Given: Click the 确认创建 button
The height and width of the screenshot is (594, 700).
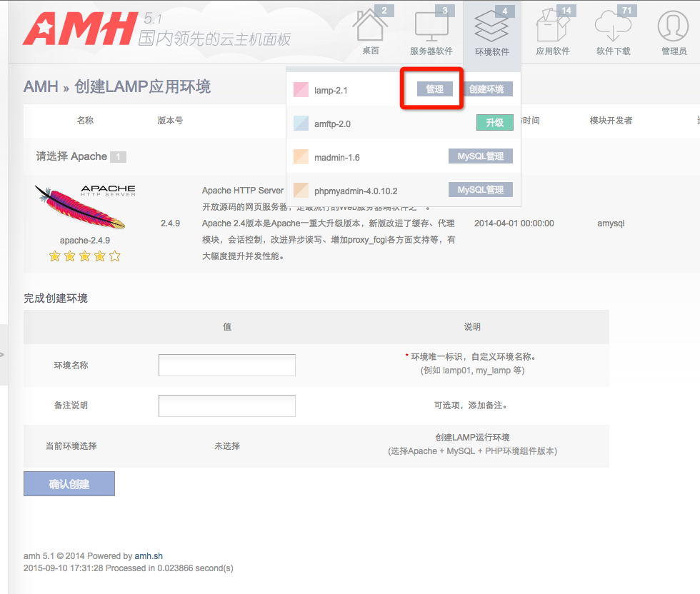Looking at the screenshot, I should [x=69, y=484].
